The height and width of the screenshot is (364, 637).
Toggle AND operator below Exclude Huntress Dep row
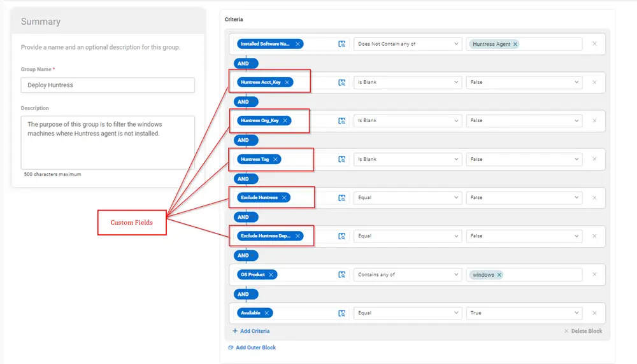246,255
